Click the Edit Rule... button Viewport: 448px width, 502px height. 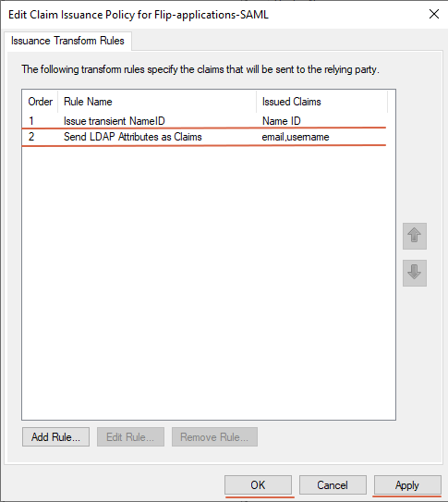pyautogui.click(x=130, y=436)
